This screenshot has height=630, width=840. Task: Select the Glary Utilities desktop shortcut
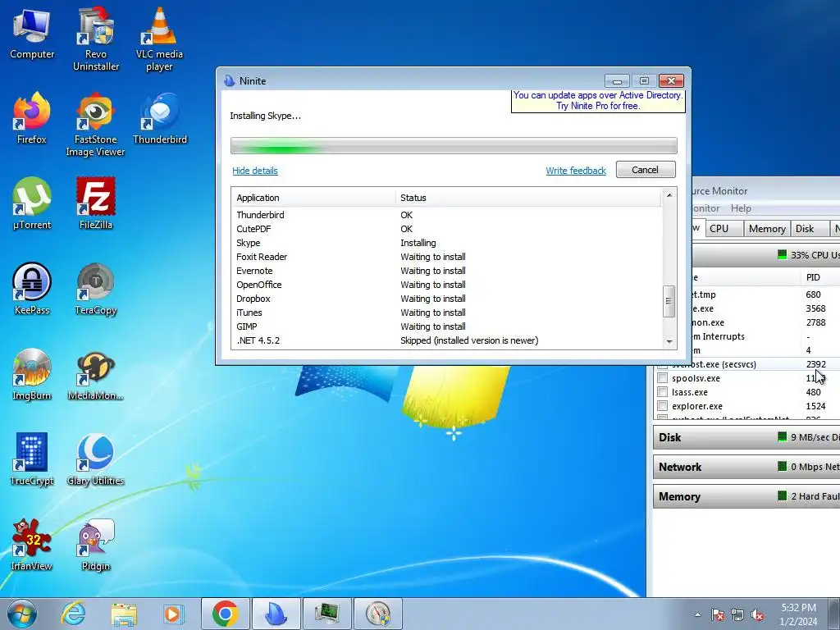tap(96, 460)
